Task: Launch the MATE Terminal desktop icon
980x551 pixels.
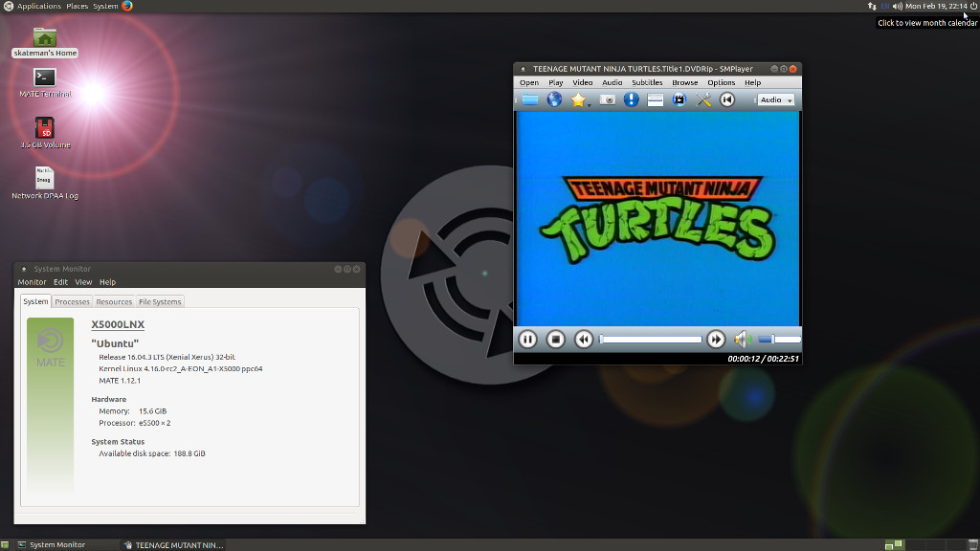Action: click(44, 83)
